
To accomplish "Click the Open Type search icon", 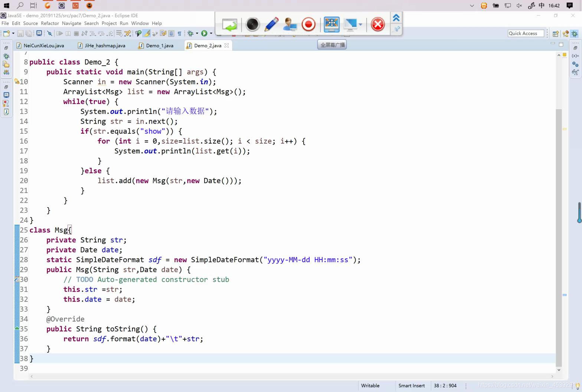I will pos(138,33).
